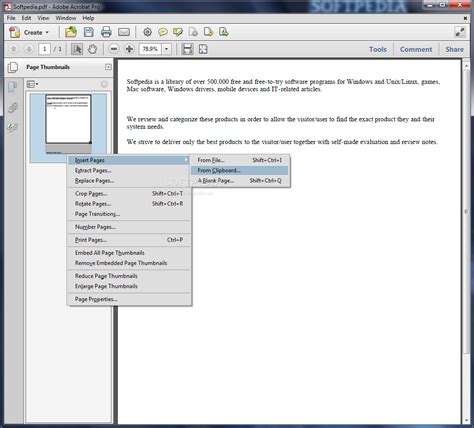Close the document with menu-bar X
Screen dimensions: 474x428
[466, 18]
